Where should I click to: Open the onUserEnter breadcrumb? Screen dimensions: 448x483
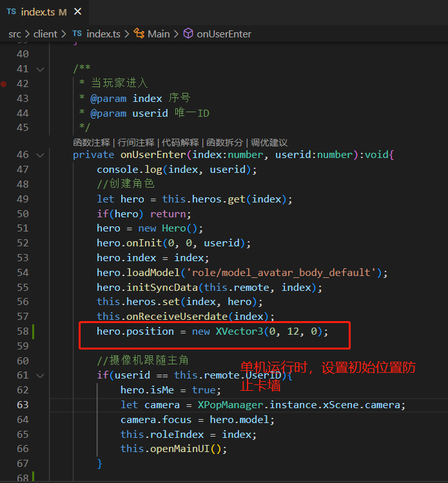click(224, 34)
